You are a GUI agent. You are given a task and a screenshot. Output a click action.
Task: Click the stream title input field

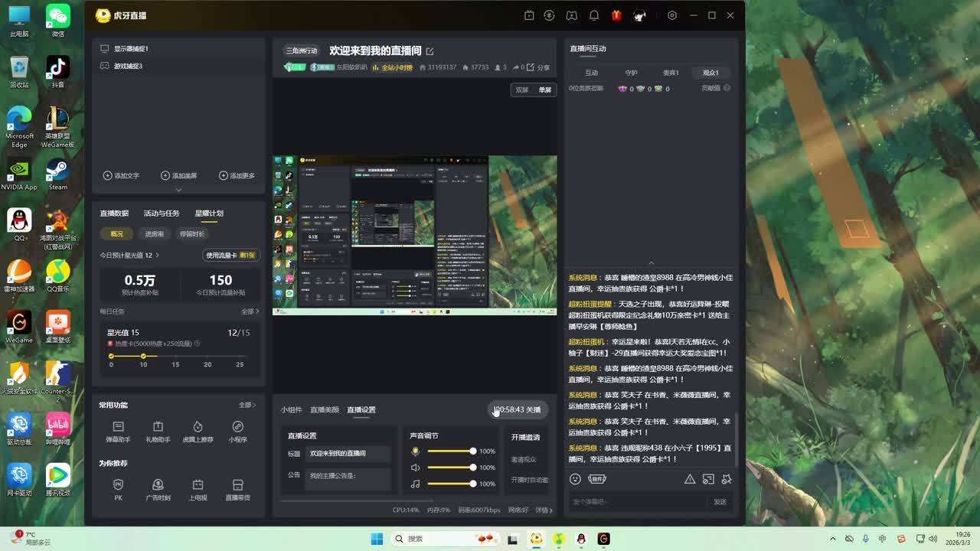pyautogui.click(x=348, y=453)
